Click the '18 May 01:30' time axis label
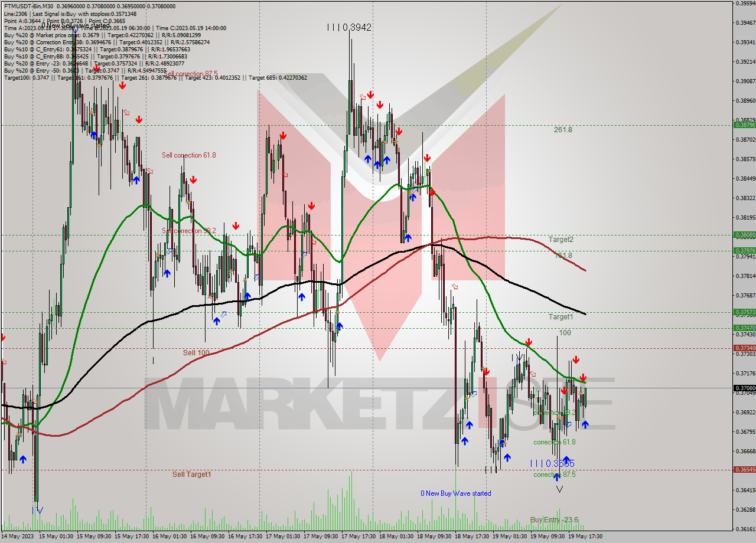This screenshot has width=756, height=543. point(396,537)
